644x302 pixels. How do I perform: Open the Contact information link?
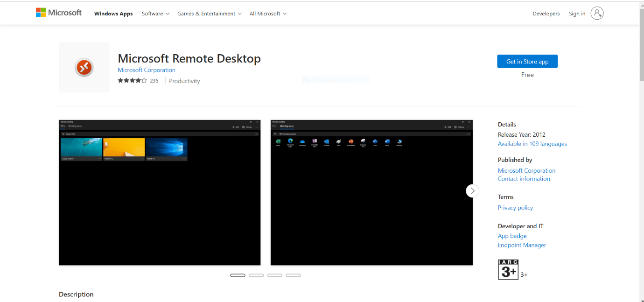pyautogui.click(x=524, y=179)
